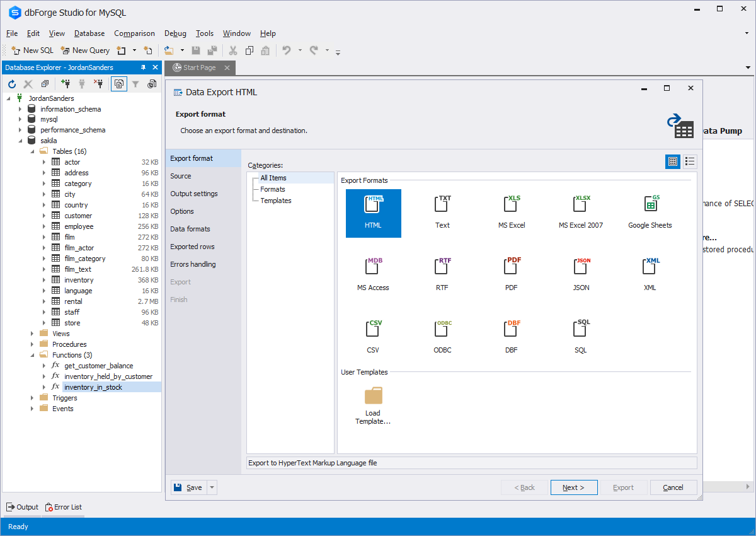756x536 pixels.
Task: Click the Open file folder icon
Action: [169, 50]
